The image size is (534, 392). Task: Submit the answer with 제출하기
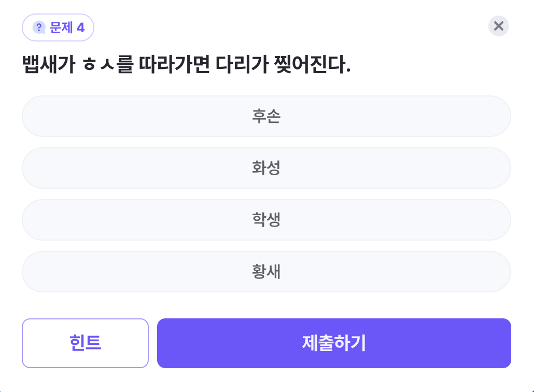click(x=334, y=343)
